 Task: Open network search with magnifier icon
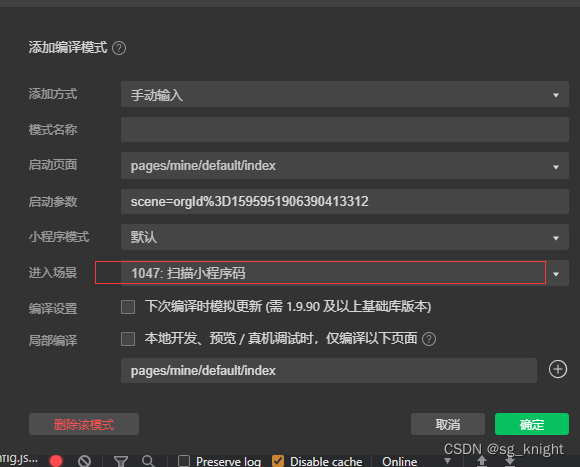148,461
